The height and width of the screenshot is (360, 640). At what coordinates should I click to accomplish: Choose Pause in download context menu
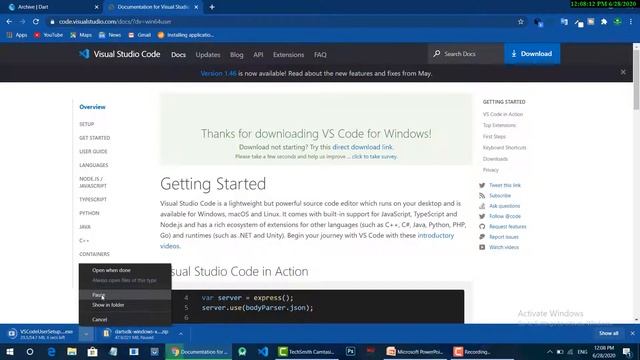point(125,295)
